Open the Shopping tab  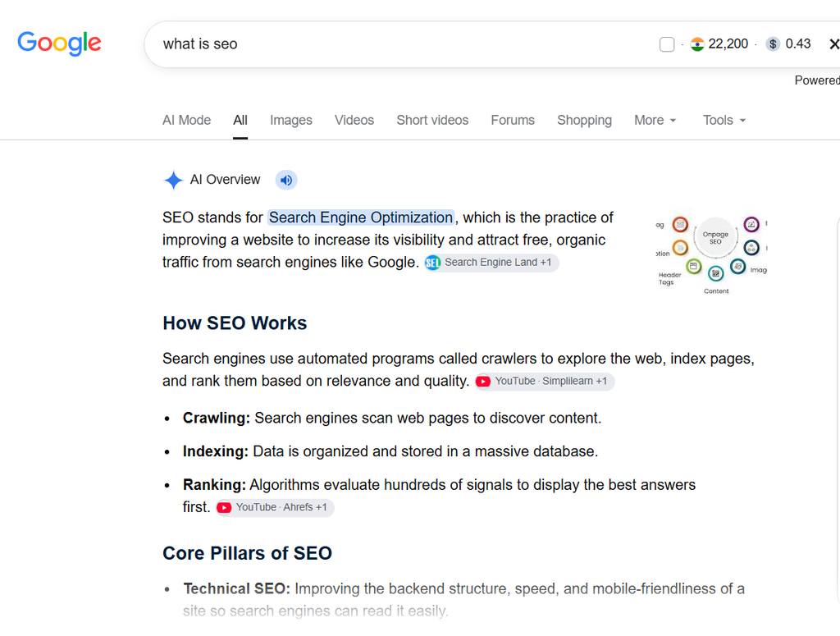coord(584,120)
